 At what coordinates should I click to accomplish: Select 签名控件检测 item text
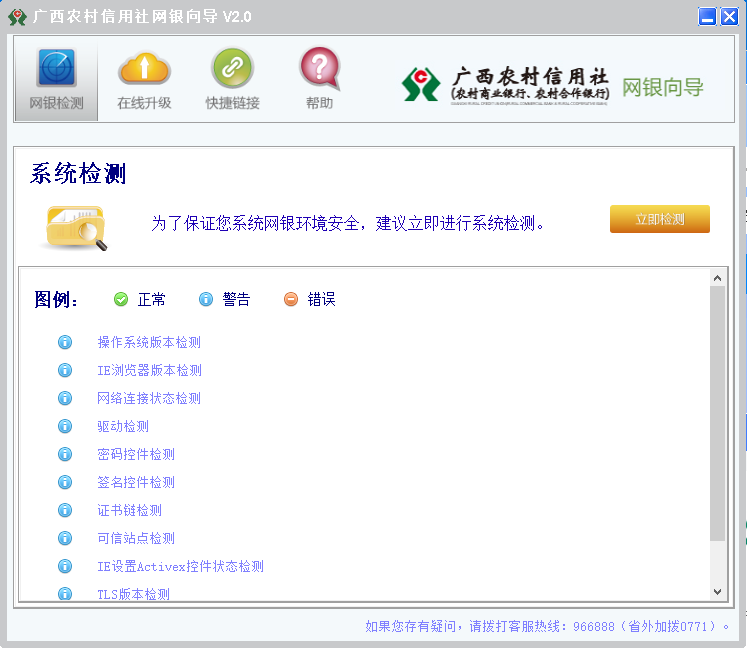click(x=136, y=482)
